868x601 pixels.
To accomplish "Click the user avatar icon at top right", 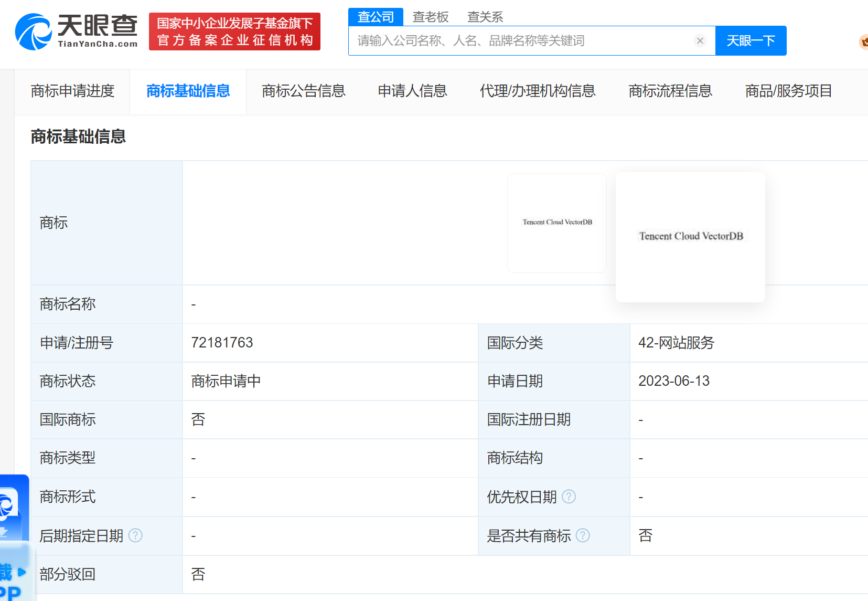I will tap(863, 41).
